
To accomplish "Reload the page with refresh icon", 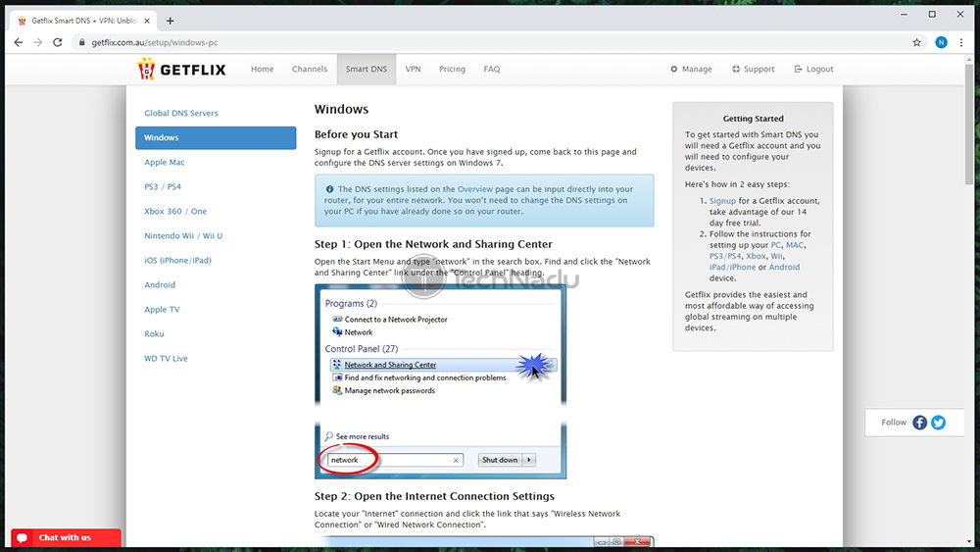I will pyautogui.click(x=58, y=42).
